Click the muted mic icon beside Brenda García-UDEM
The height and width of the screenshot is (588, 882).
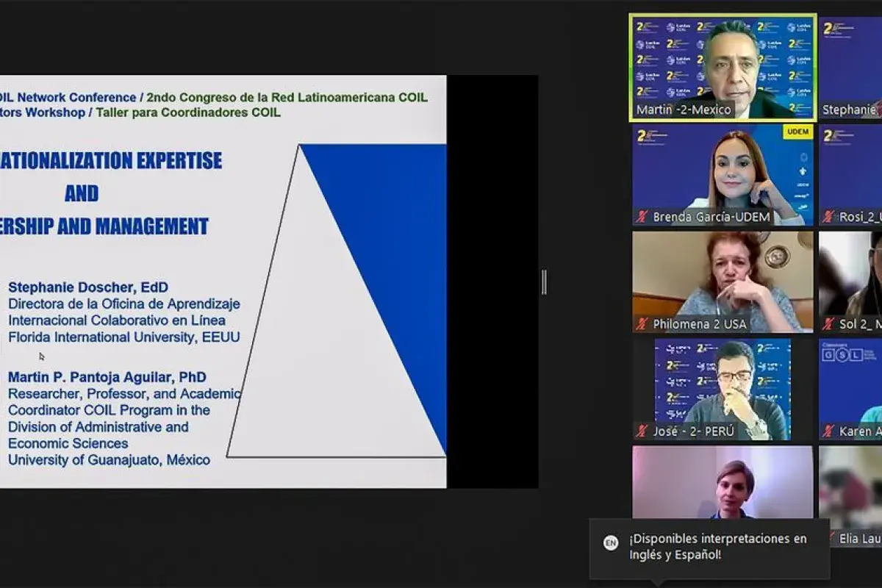[x=642, y=217]
